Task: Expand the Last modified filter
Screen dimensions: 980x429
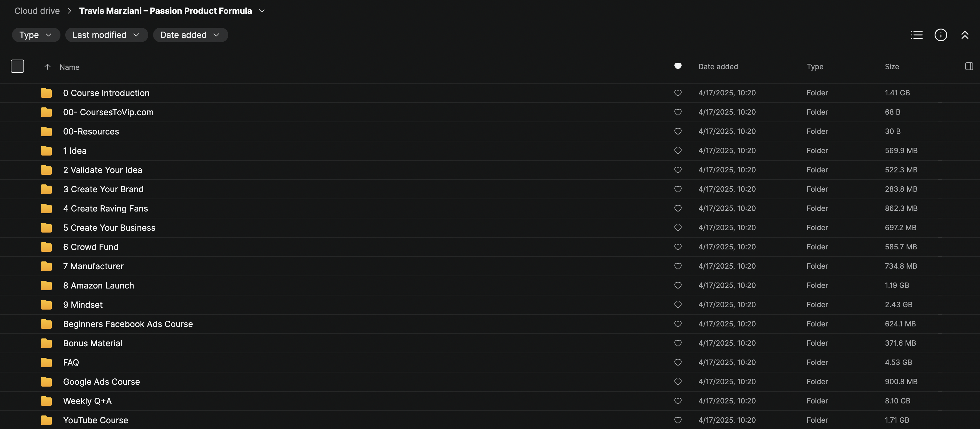Action: click(x=106, y=35)
